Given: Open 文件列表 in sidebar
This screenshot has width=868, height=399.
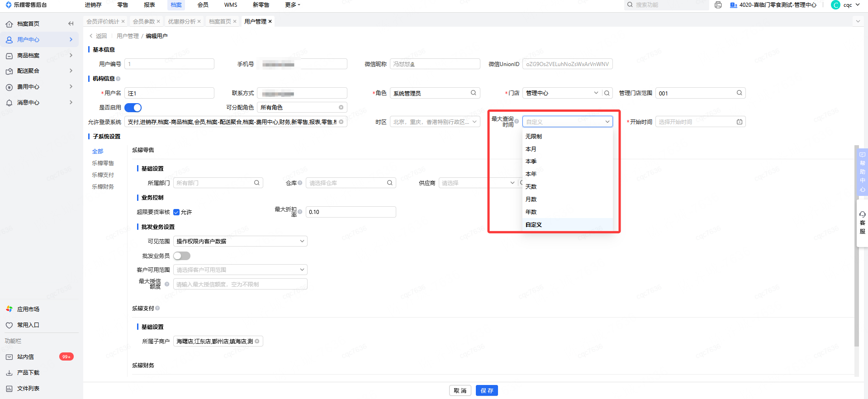Looking at the screenshot, I should point(28,389).
